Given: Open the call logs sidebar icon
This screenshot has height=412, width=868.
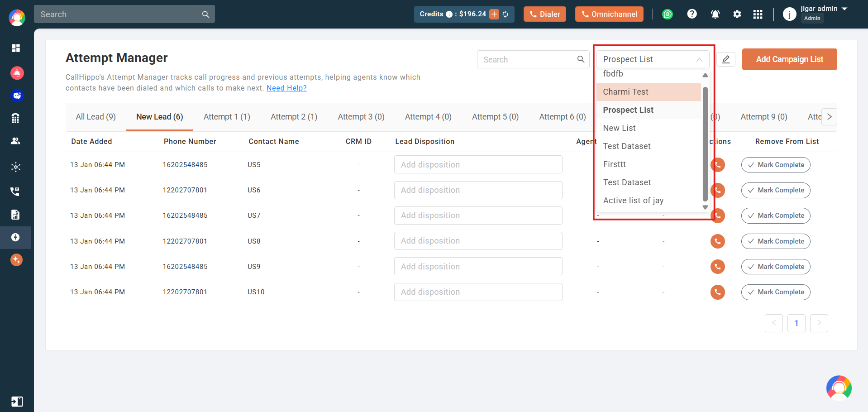Looking at the screenshot, I should 15,192.
